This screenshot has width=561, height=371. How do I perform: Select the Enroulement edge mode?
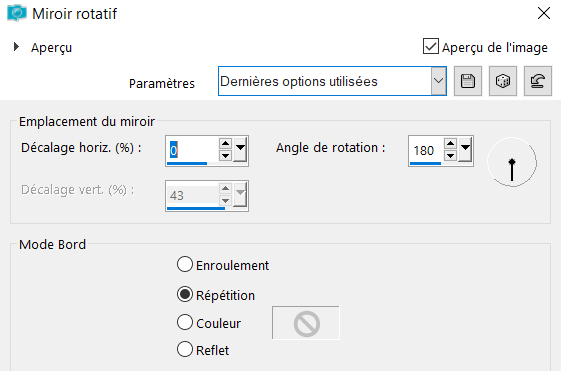pyautogui.click(x=185, y=265)
